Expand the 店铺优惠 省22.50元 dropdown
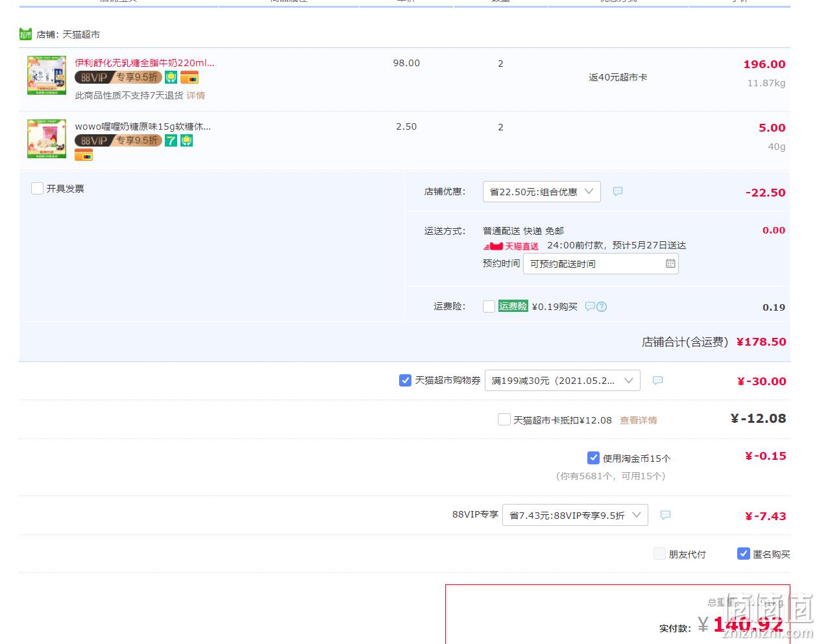 (542, 192)
